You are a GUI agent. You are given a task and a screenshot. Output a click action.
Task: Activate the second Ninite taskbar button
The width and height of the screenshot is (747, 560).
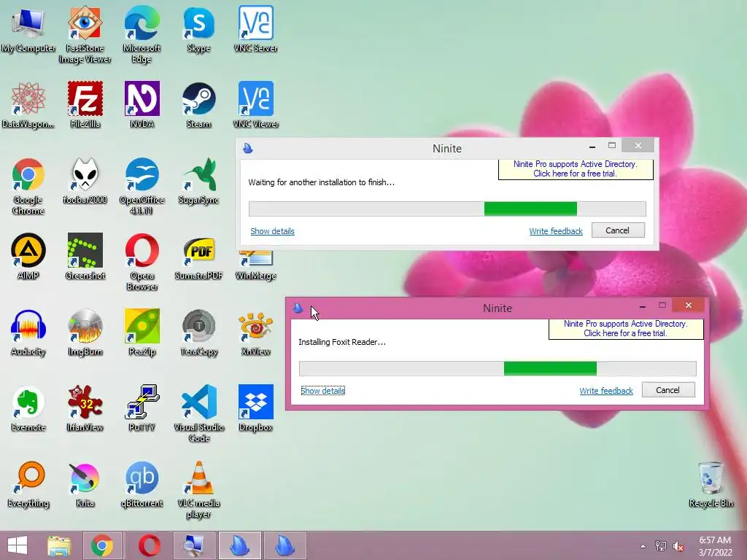coord(285,545)
